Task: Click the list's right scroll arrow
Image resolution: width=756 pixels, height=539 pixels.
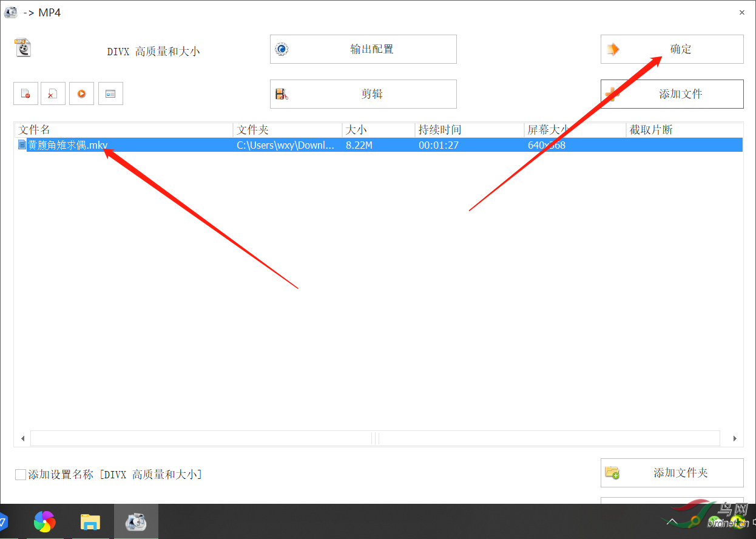Action: pyautogui.click(x=734, y=438)
